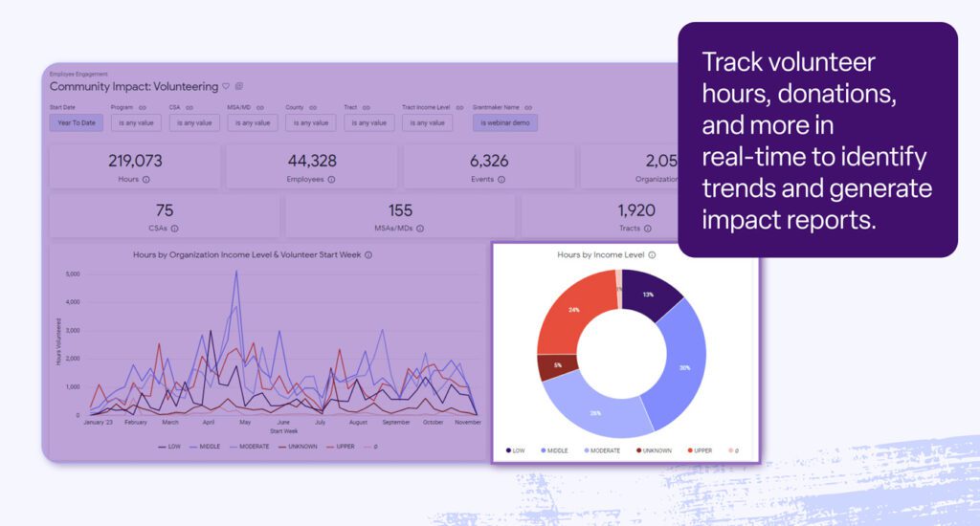Open the Start Date 'Year To Date' filter
Screen dimensions: 980x526
pos(77,122)
